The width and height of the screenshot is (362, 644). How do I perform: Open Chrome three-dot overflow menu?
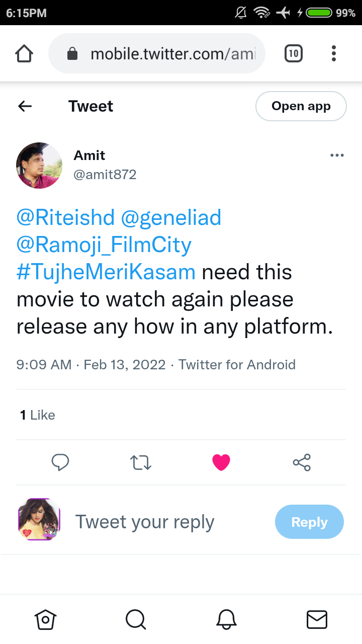click(x=334, y=53)
